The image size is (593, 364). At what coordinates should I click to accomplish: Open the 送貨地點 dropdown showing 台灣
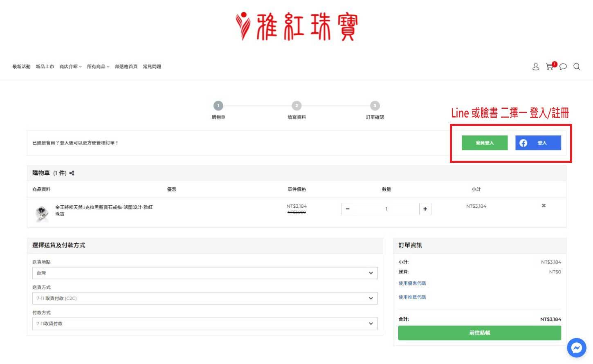204,273
